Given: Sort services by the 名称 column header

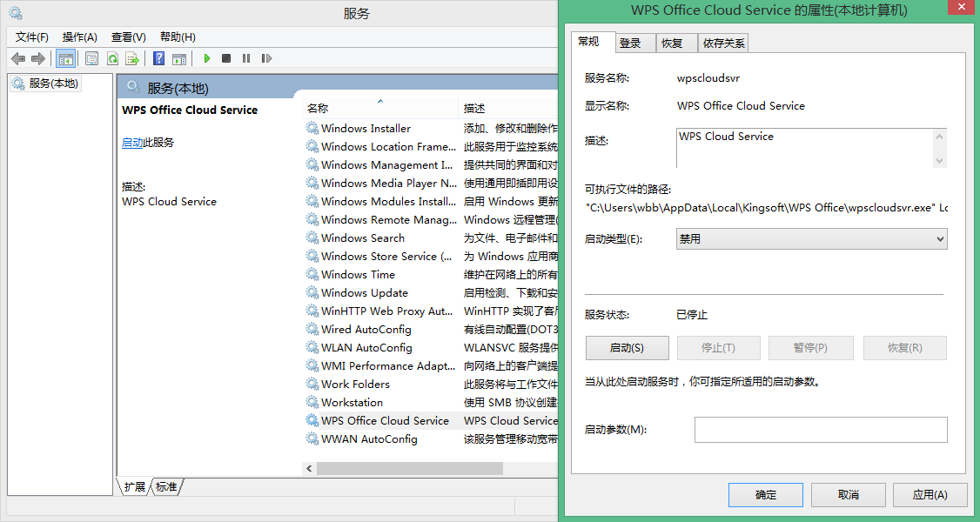Looking at the screenshot, I should tap(380, 108).
